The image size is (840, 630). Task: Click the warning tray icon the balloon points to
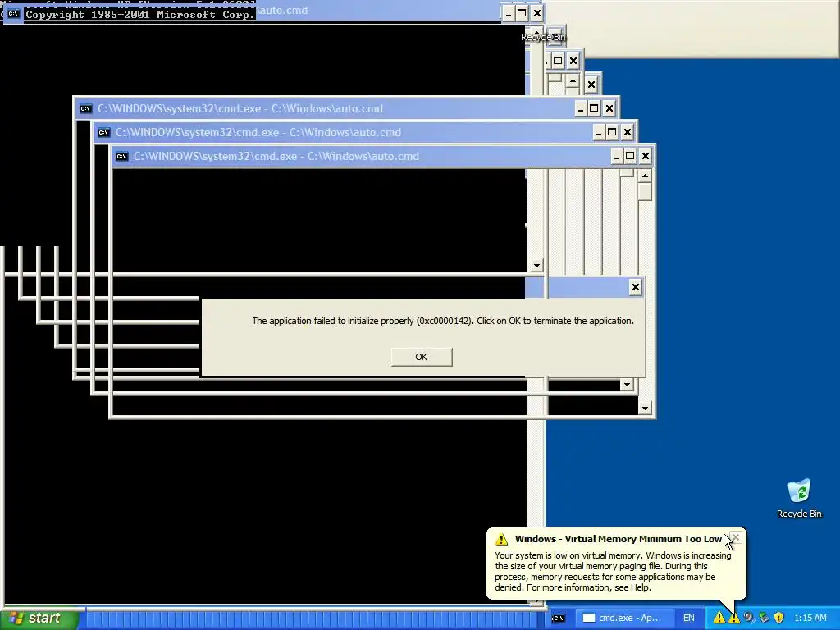click(734, 619)
